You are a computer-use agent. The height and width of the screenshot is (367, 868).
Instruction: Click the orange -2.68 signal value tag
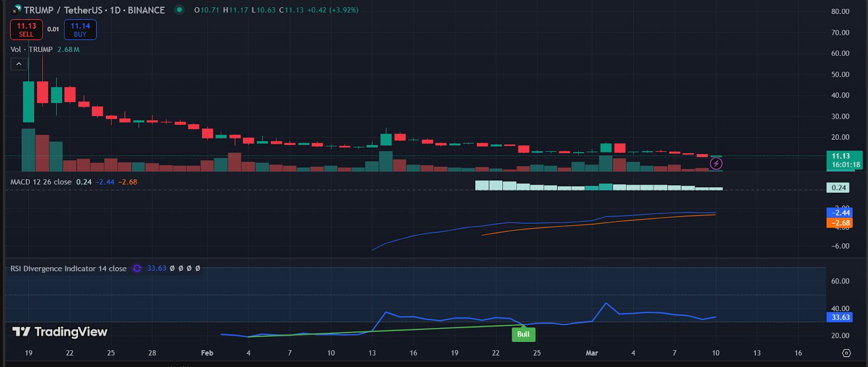(839, 223)
